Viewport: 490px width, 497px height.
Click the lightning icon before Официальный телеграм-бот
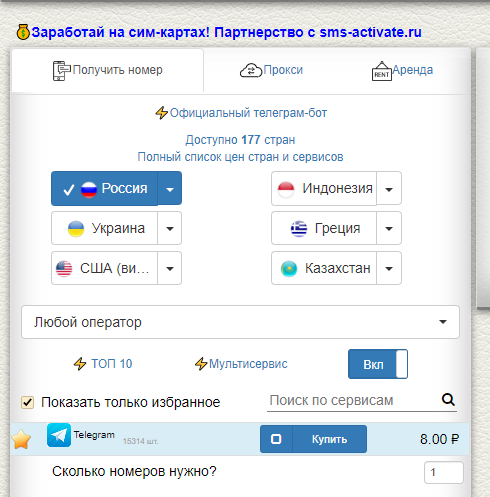tap(161, 113)
